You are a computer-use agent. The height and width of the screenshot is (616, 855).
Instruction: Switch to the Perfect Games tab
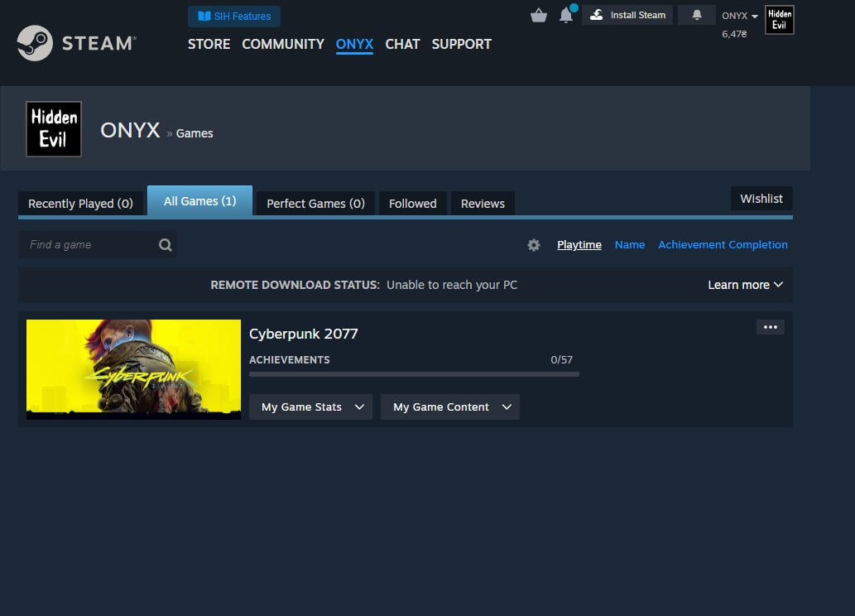pyautogui.click(x=315, y=204)
